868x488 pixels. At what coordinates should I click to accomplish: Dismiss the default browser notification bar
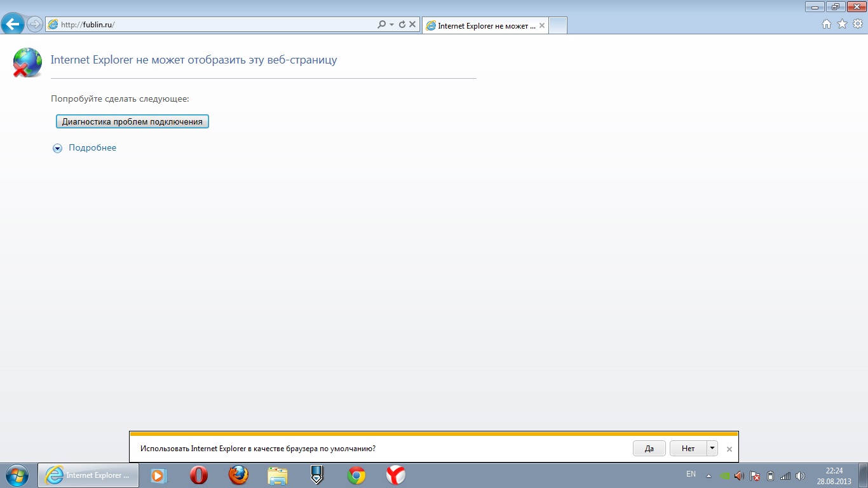[729, 449]
